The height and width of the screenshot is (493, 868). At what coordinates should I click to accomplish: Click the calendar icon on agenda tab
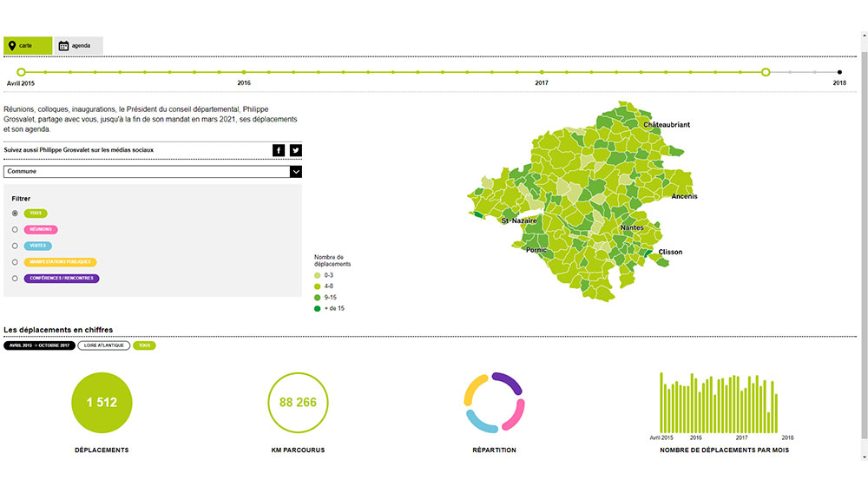(x=63, y=45)
